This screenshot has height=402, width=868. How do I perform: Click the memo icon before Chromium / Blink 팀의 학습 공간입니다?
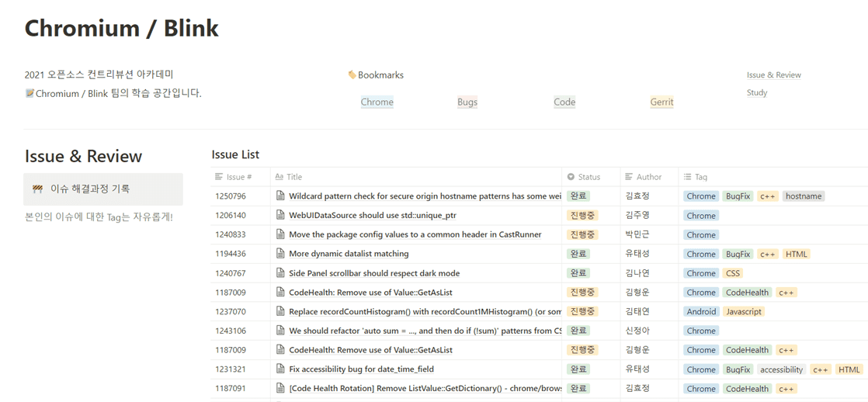(30, 93)
